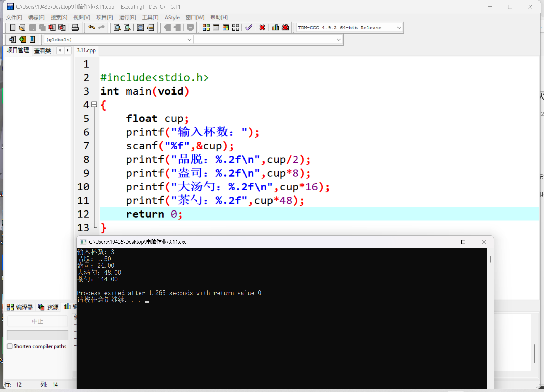This screenshot has height=392, width=544.
Task: Click "Process exited after" console text
Action: tap(111, 293)
